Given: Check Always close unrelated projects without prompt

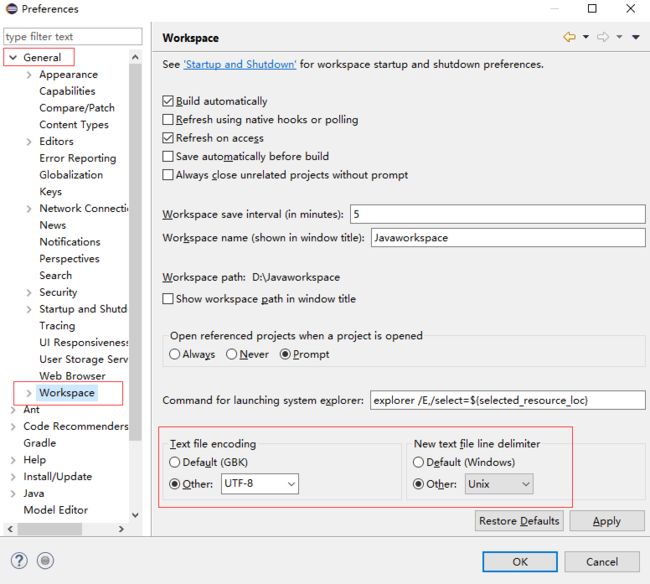Looking at the screenshot, I should [168, 174].
